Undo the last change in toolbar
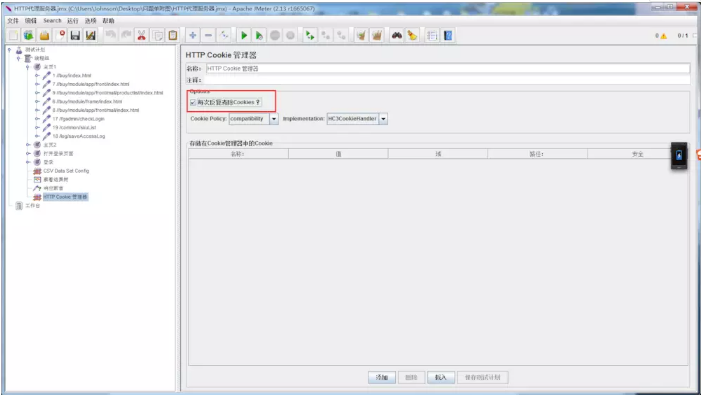This screenshot has height=398, width=701. 110,35
